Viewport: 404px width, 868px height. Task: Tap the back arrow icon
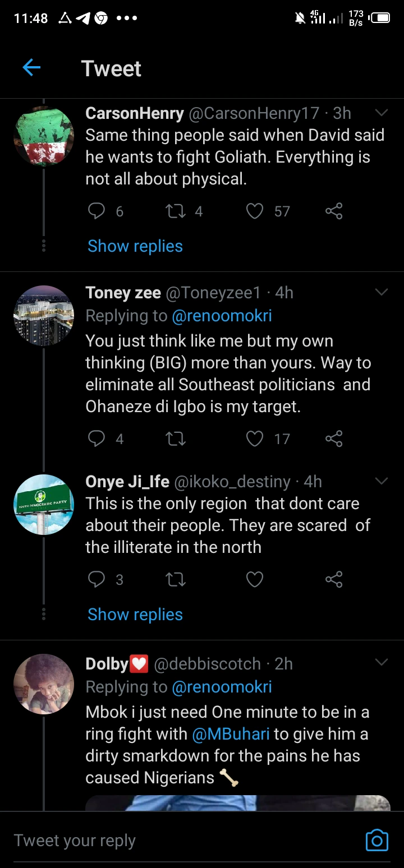pos(31,68)
